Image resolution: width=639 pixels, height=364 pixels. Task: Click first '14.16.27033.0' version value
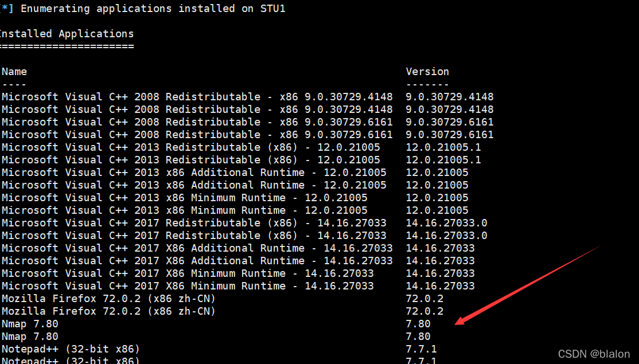(447, 223)
